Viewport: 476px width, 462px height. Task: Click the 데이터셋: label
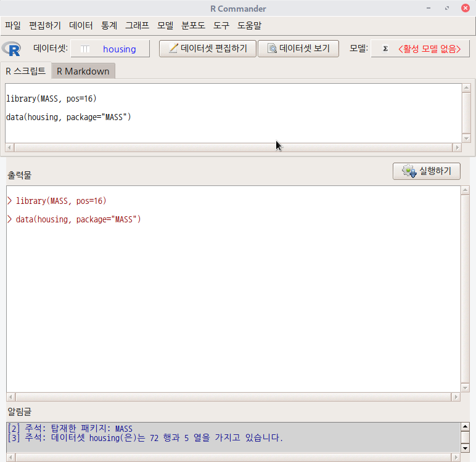click(51, 48)
